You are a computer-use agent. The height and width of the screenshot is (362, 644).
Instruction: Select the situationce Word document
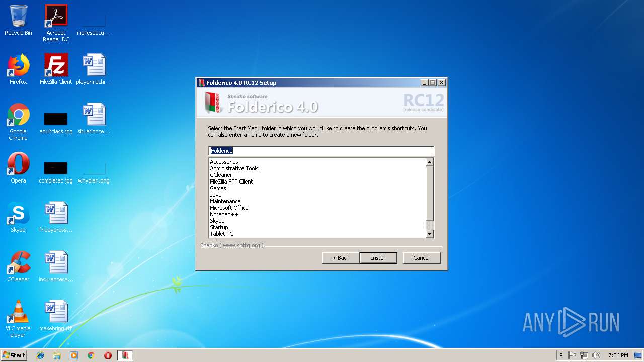[x=94, y=119]
